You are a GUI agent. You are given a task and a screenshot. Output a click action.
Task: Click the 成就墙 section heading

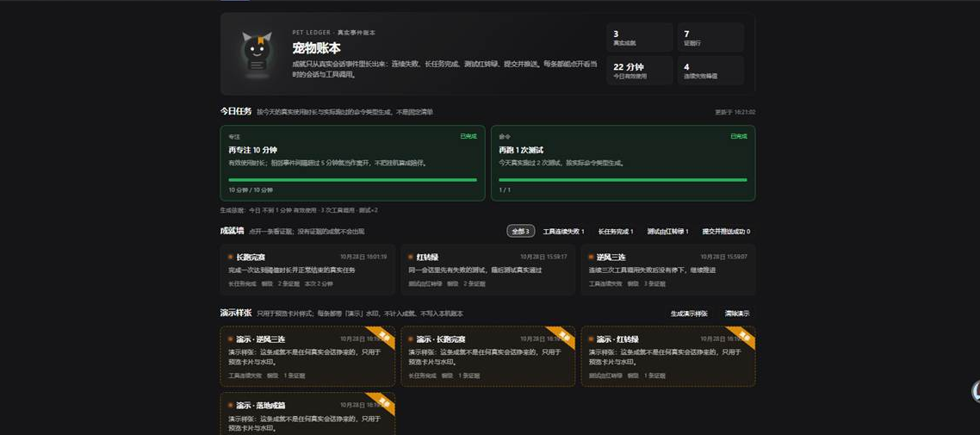tap(232, 231)
